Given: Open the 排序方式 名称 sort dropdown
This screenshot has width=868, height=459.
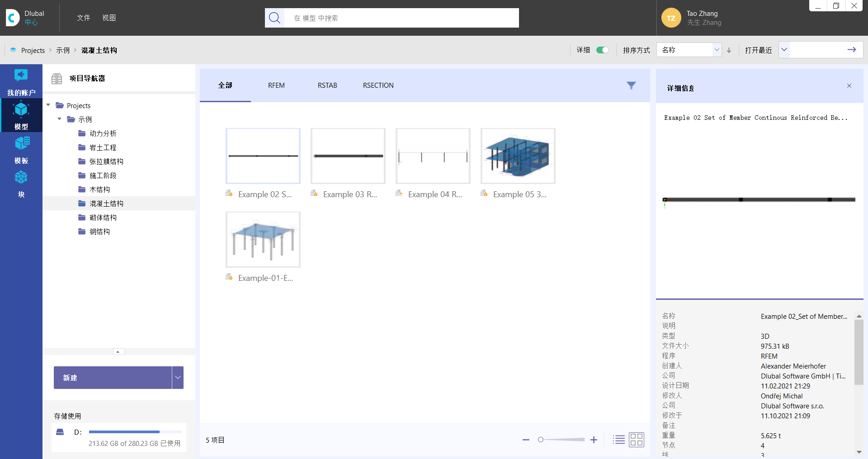Looking at the screenshot, I should click(x=689, y=50).
